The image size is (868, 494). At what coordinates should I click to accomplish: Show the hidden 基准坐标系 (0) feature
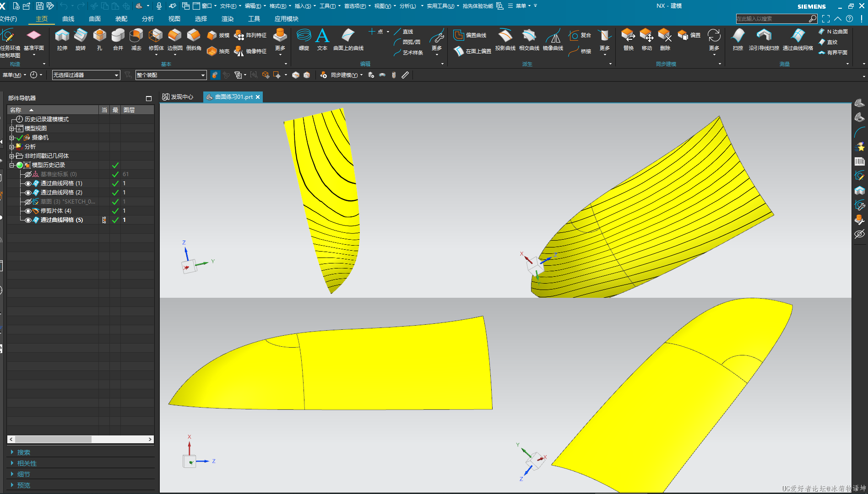[x=28, y=174]
